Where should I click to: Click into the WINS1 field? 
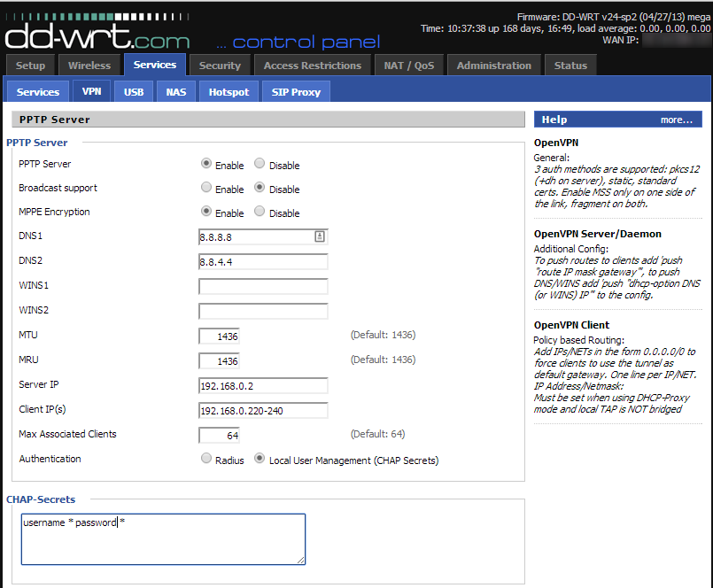click(263, 287)
